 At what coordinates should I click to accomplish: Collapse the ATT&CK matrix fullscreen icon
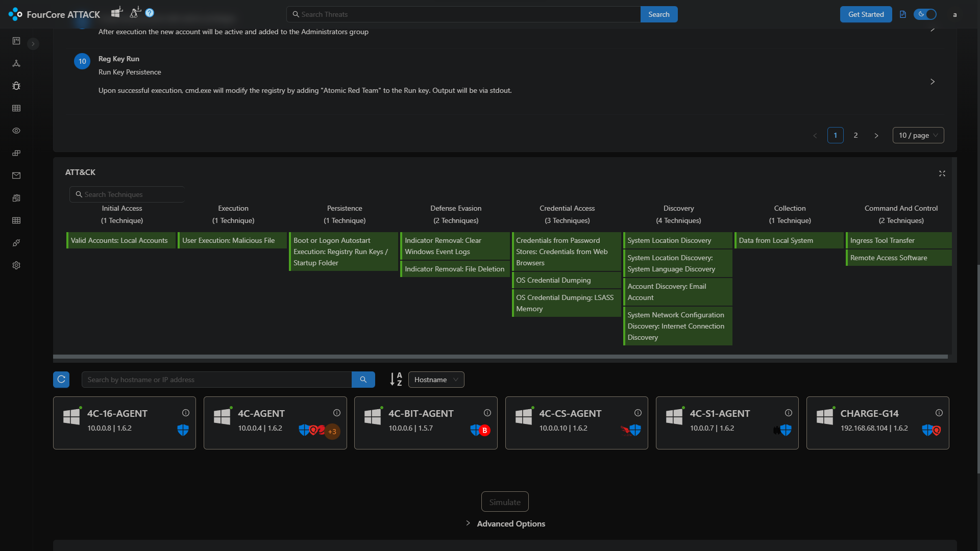pos(942,173)
